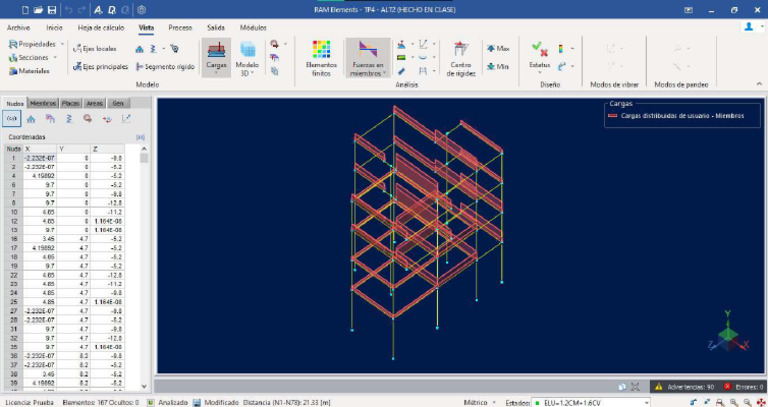Switch to the Miembros panel tab

(43, 103)
